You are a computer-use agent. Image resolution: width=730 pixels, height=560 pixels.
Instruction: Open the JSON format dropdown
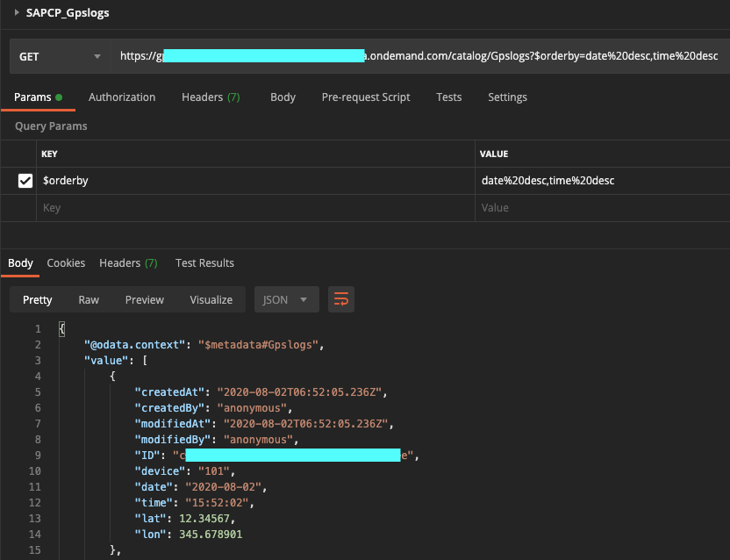[286, 299]
